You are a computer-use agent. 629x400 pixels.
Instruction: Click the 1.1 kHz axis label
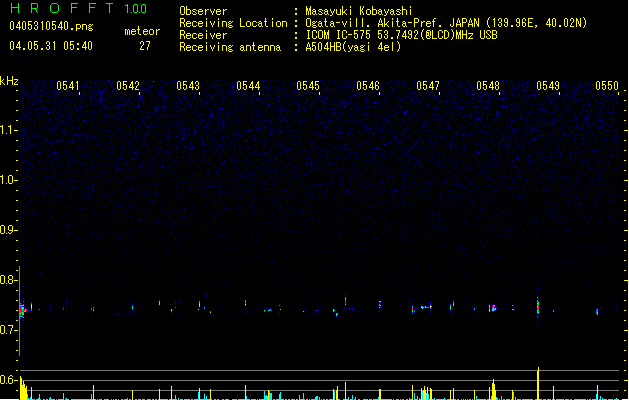[x=8, y=130]
